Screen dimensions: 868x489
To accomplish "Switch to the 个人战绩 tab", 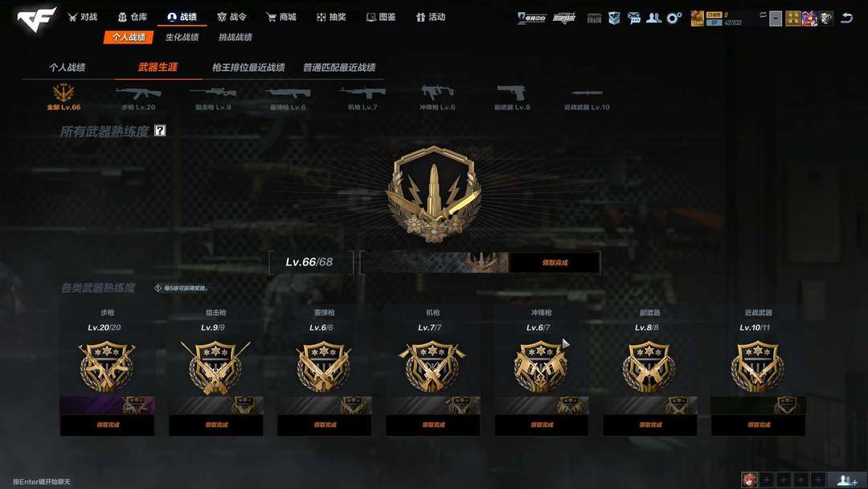I will 67,68.
